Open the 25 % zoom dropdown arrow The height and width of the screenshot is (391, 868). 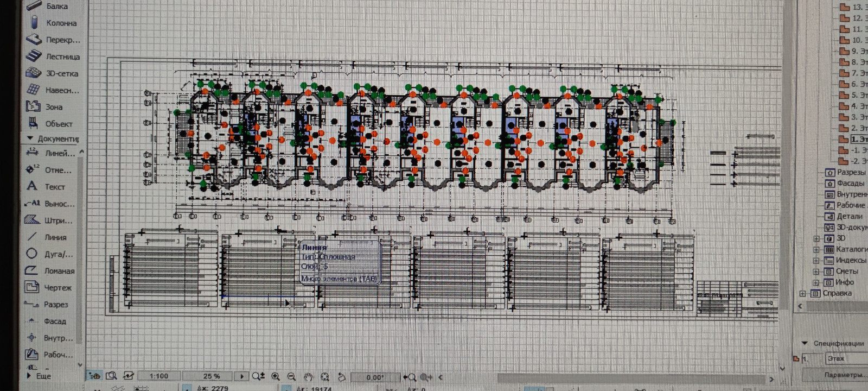(x=241, y=376)
